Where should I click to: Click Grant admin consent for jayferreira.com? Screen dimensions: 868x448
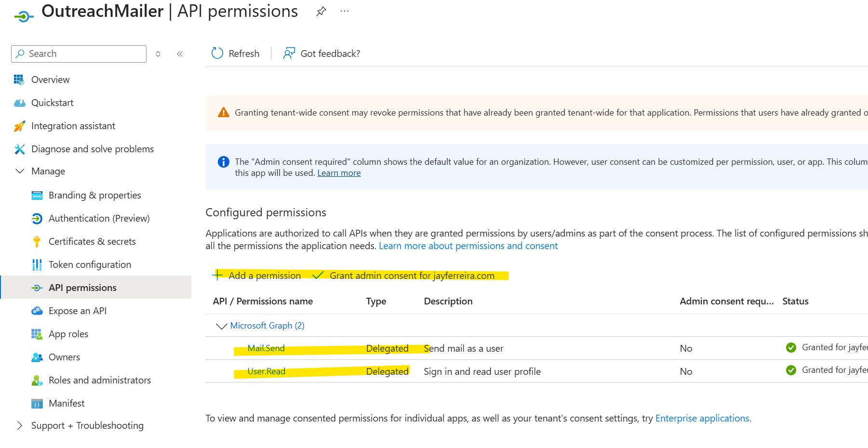(412, 276)
